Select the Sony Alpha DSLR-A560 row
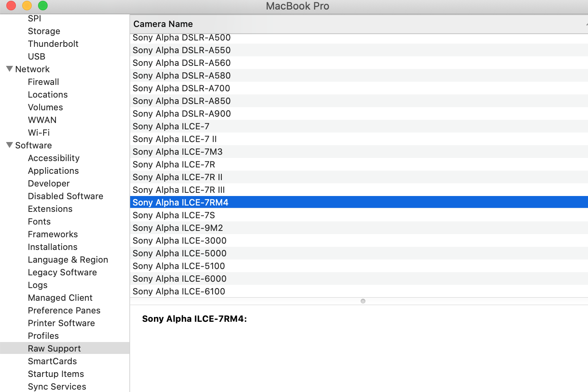The width and height of the screenshot is (588, 392). pos(359,63)
